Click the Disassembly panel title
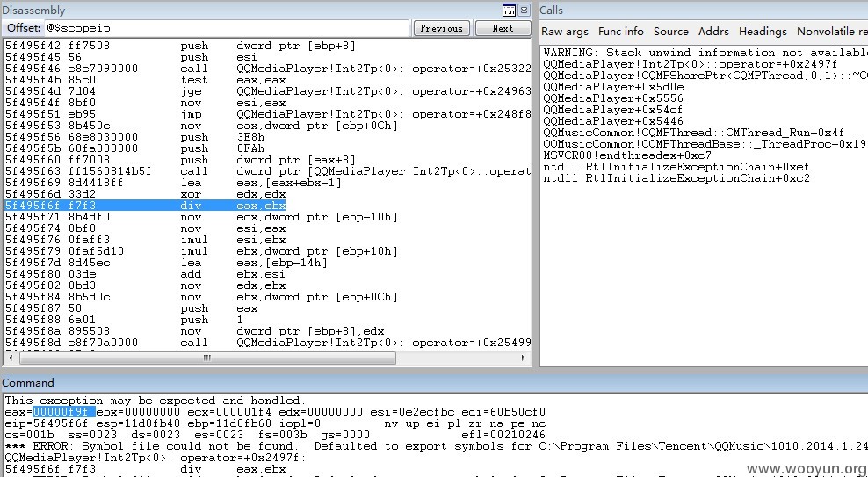This screenshot has height=477, width=868. (33, 10)
